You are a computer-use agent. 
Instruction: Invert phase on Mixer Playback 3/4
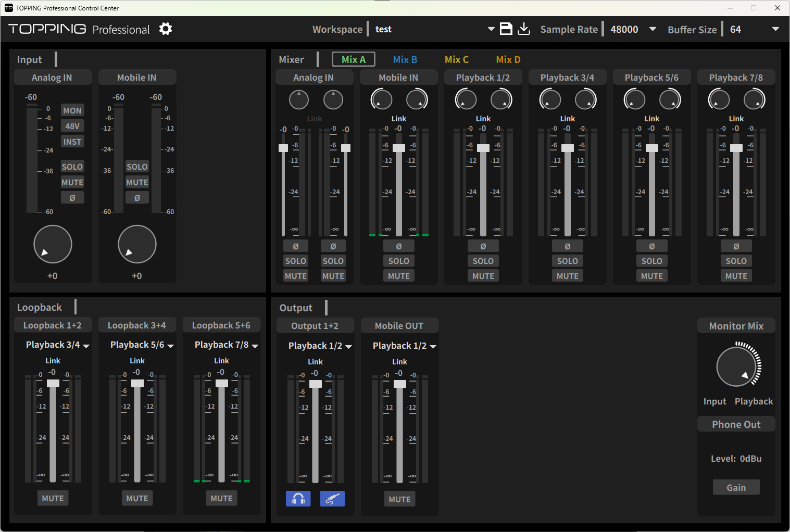click(x=568, y=246)
